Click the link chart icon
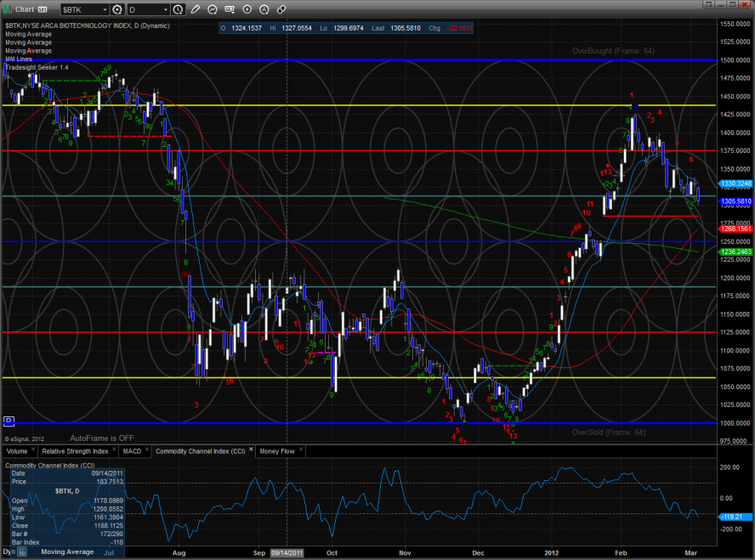Viewport: 755px width, 560px height. point(281,9)
